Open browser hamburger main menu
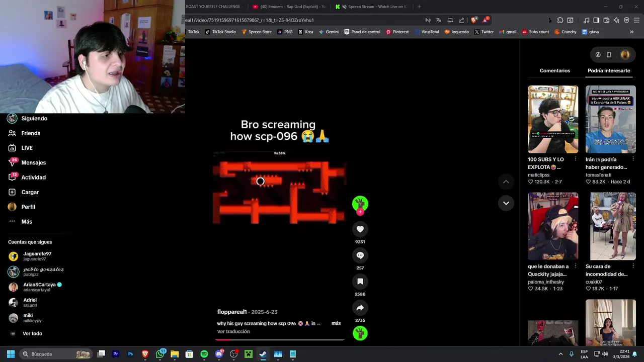The image size is (644, 362). tap(636, 20)
